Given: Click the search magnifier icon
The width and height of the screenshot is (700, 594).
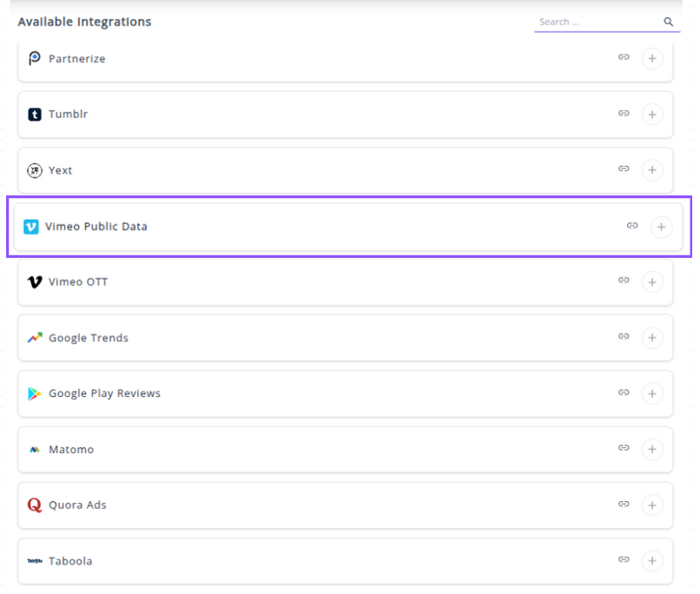Looking at the screenshot, I should [x=668, y=22].
